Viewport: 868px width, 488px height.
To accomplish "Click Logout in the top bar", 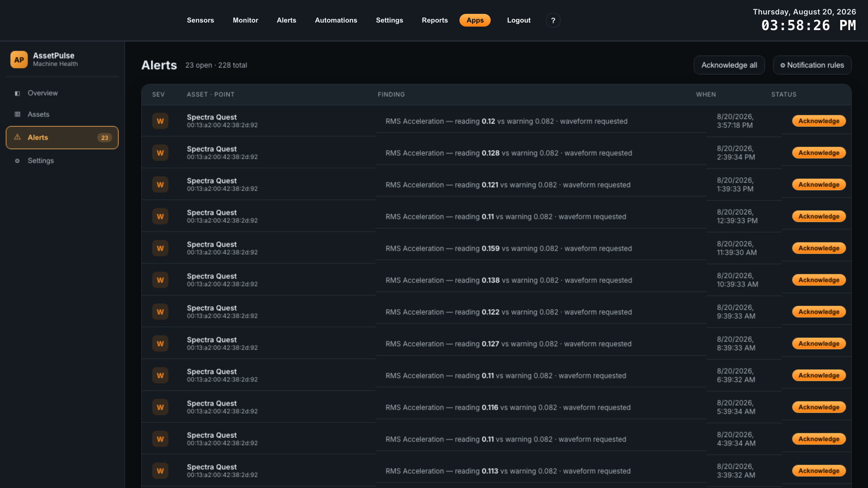I will [x=518, y=20].
